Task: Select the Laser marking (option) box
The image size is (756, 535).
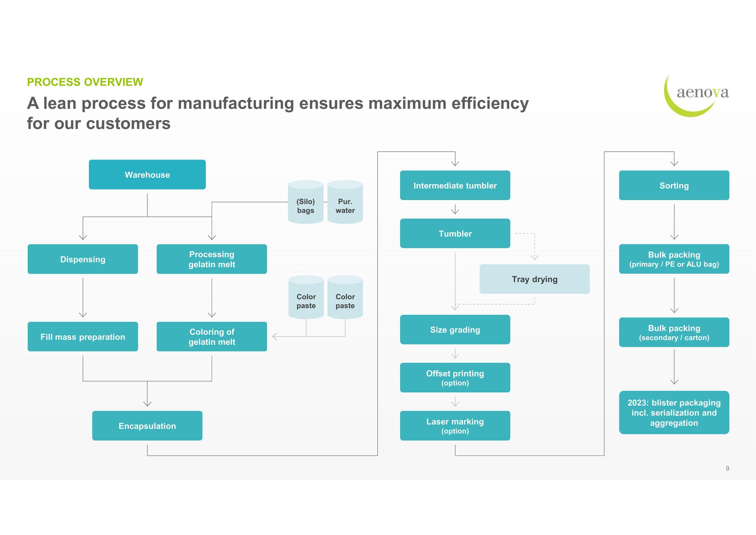Action: (455, 426)
